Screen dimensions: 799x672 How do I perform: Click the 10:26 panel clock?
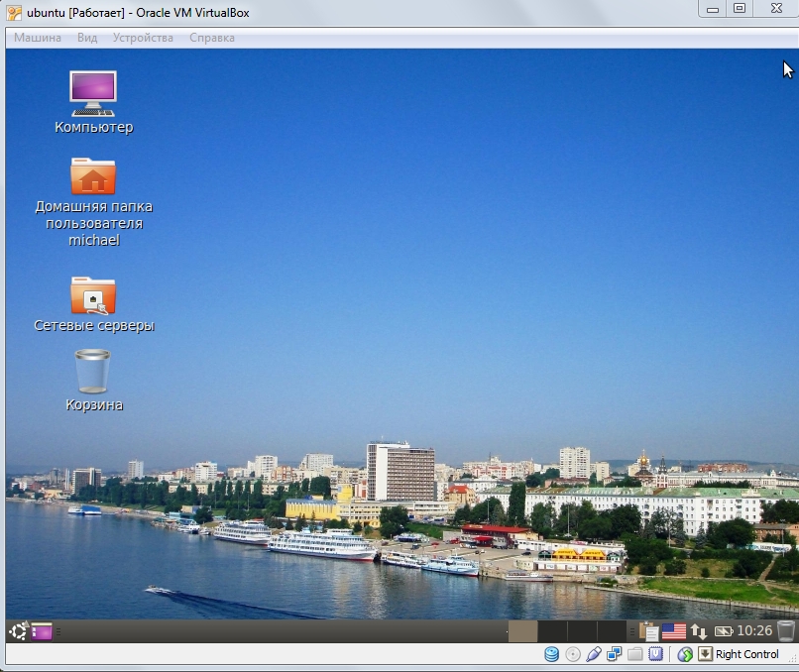coord(754,631)
